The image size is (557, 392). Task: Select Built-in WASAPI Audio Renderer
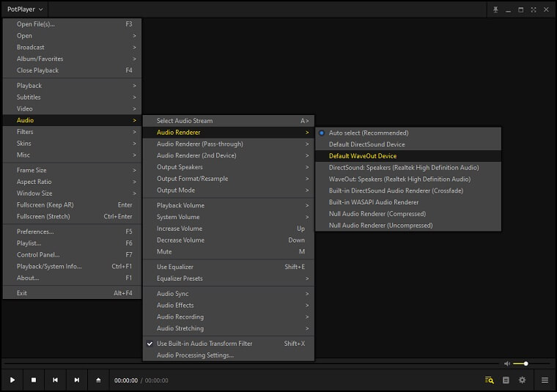click(408, 202)
